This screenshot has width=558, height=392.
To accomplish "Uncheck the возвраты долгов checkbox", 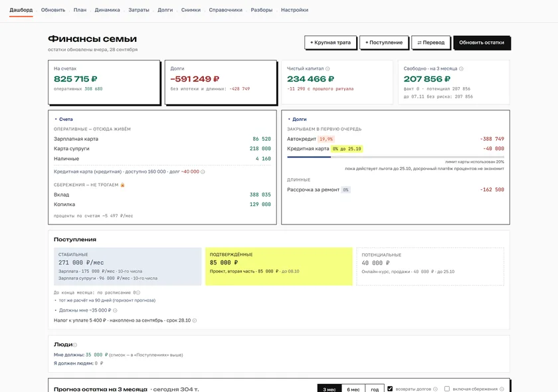I will click(390, 389).
